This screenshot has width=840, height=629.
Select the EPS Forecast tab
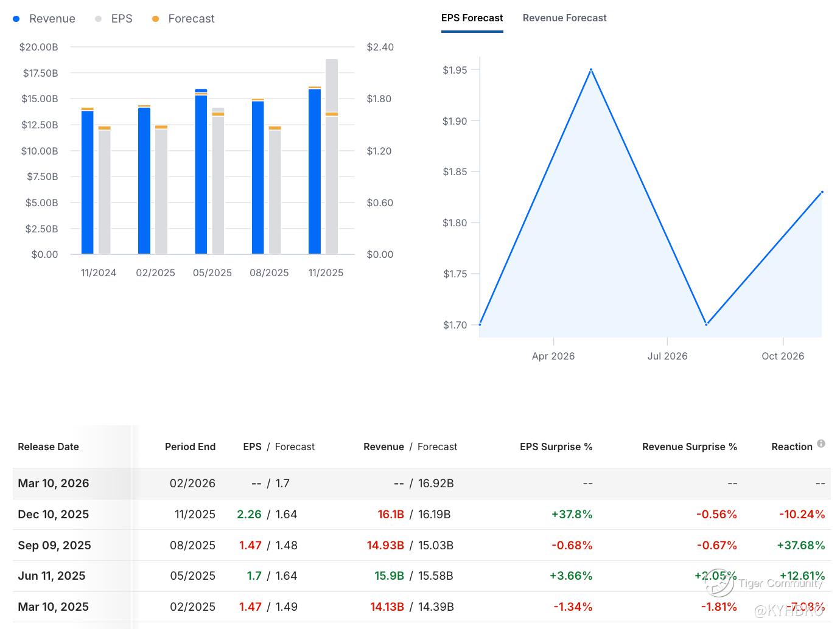pyautogui.click(x=472, y=18)
